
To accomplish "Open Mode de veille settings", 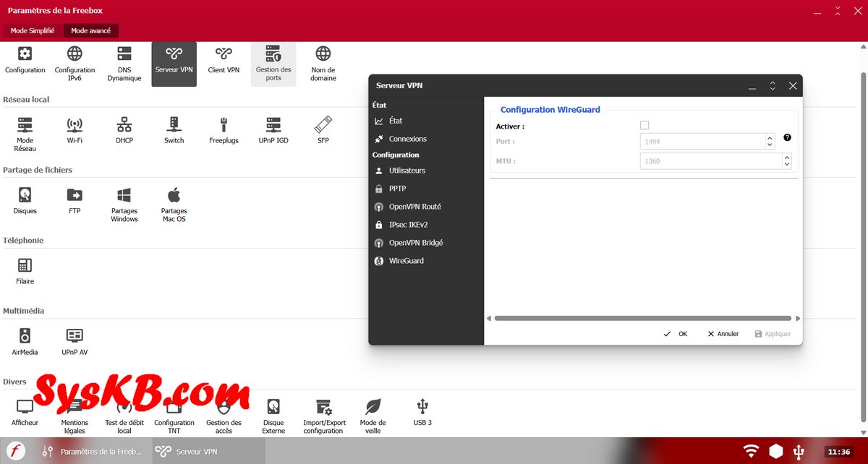I will click(x=373, y=416).
